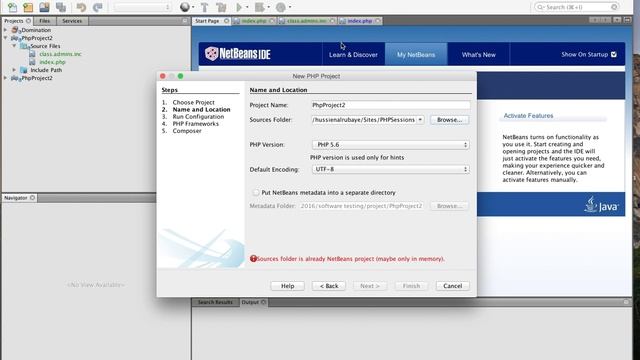
Task: Click the Help button in dialog
Action: pos(287,286)
